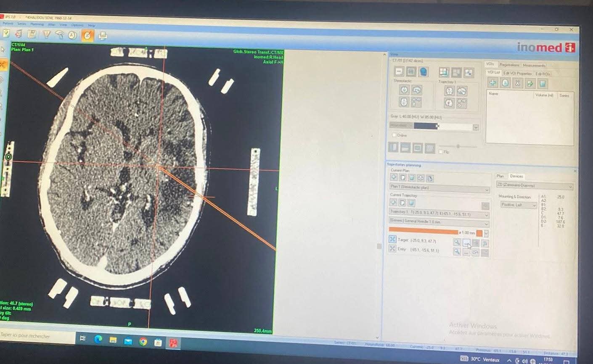593x364 pixels.
Task: Show the blue 3D head view
Action: (x=424, y=72)
